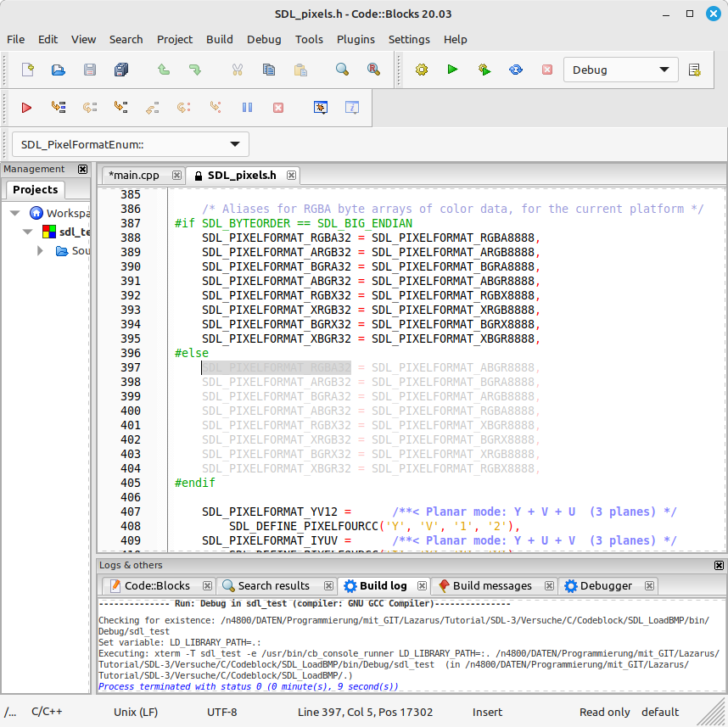Click the Cut scissors icon
Screen dimensions: 728x727
click(238, 70)
